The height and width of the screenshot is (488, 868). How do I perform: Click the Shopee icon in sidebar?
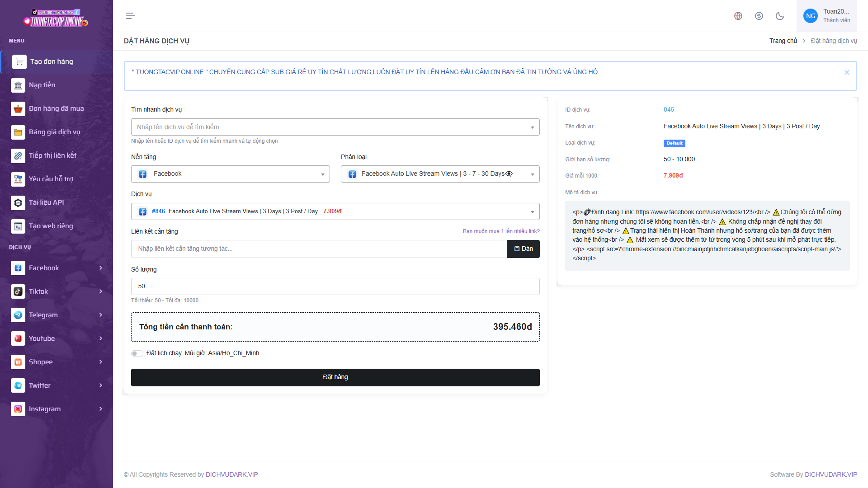point(18,362)
